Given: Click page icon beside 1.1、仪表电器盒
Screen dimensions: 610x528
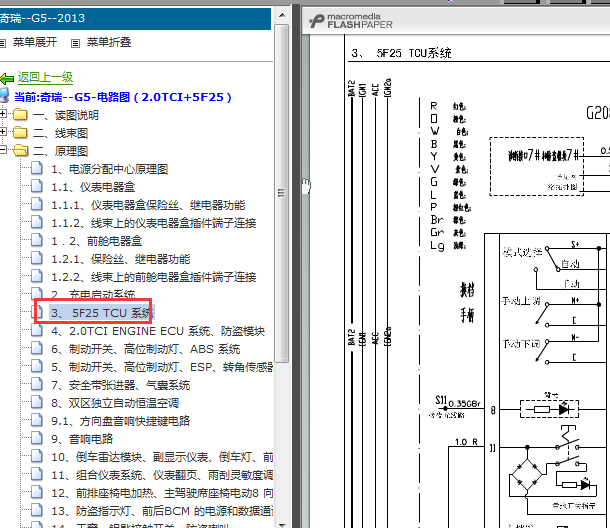Looking at the screenshot, I should (37, 186).
